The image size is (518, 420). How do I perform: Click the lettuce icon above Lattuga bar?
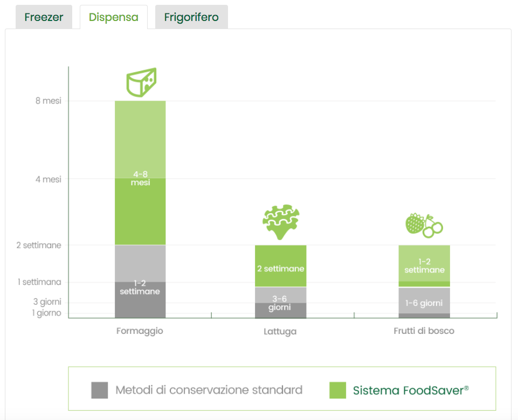point(280,222)
